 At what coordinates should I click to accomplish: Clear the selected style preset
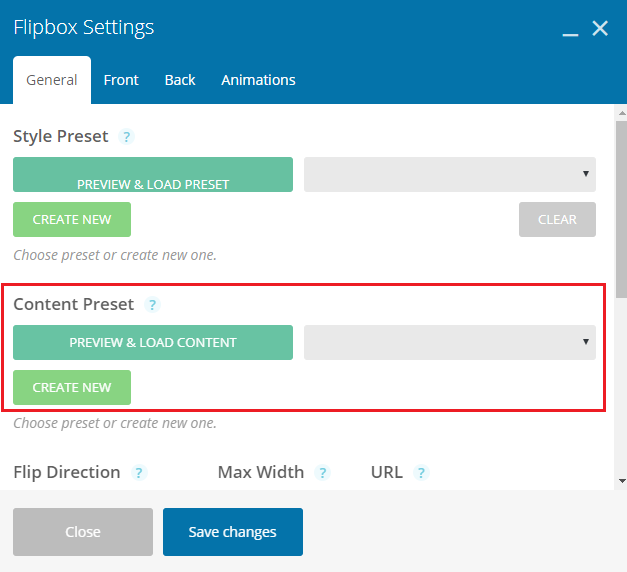pos(557,219)
